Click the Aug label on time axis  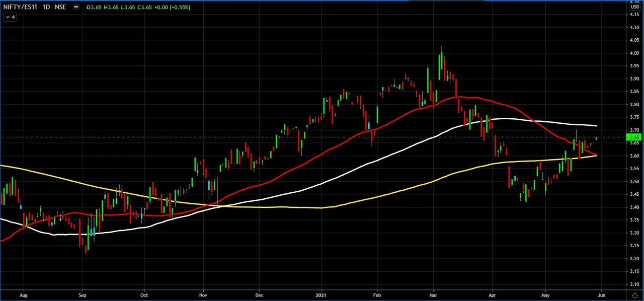point(23,295)
